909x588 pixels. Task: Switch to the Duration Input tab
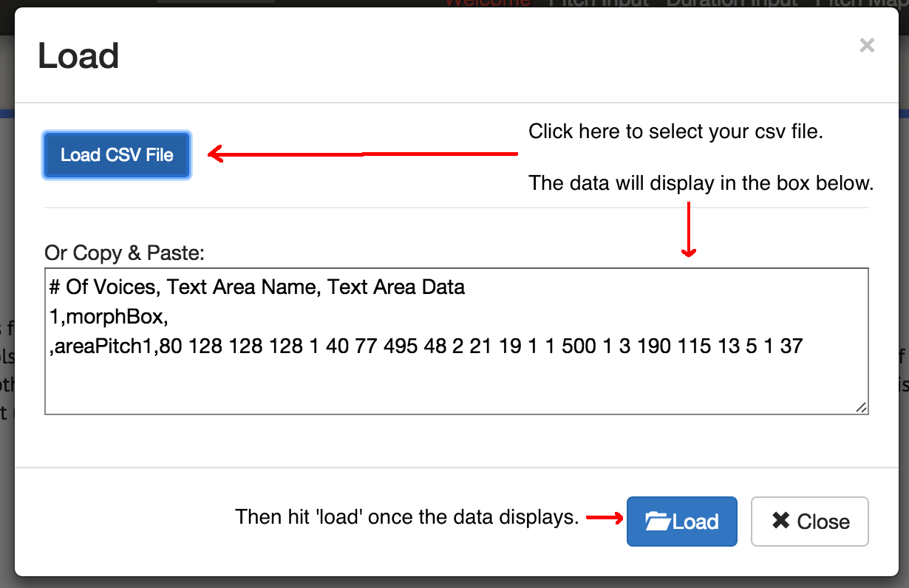tap(731, 4)
